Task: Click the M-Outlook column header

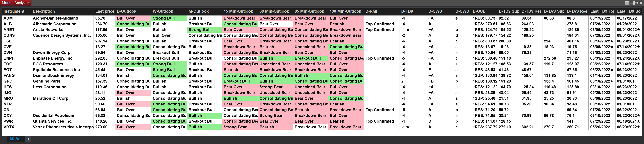Action: 204,11
